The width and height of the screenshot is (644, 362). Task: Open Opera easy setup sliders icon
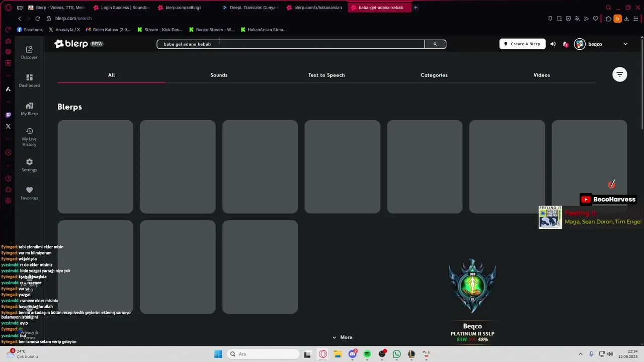coord(636,19)
